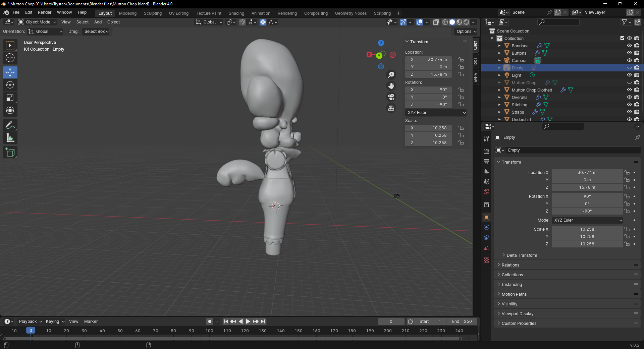
Task: Select the Rotate tool
Action: point(10,85)
